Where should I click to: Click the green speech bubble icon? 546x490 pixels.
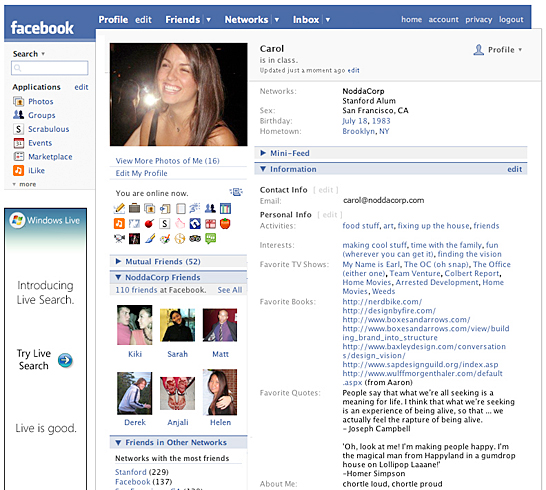210,239
